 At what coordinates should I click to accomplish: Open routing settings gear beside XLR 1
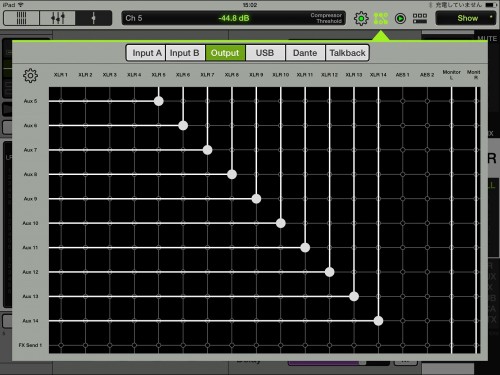30,76
